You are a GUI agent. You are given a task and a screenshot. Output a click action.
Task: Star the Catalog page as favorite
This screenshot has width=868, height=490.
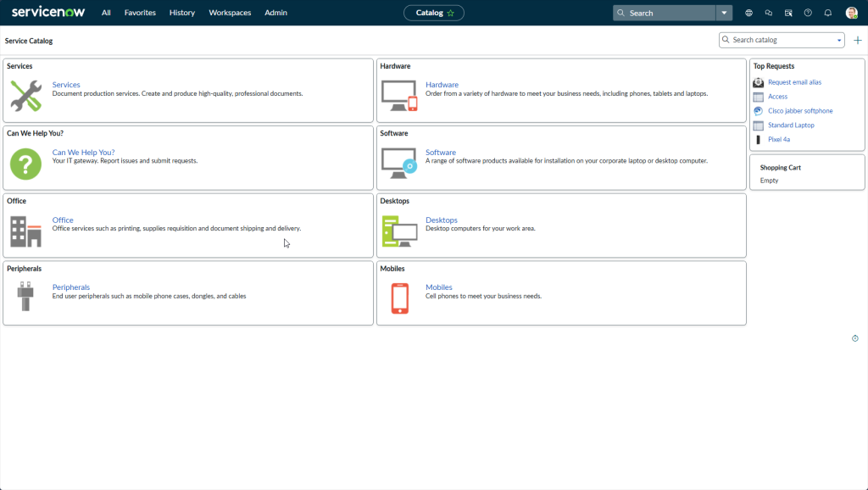click(x=451, y=13)
